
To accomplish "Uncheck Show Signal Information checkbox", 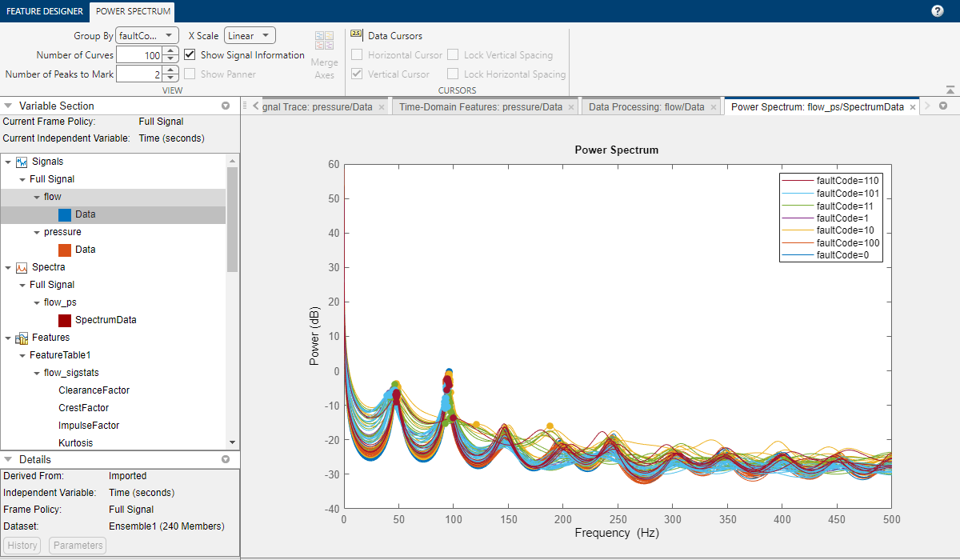I will click(x=190, y=55).
